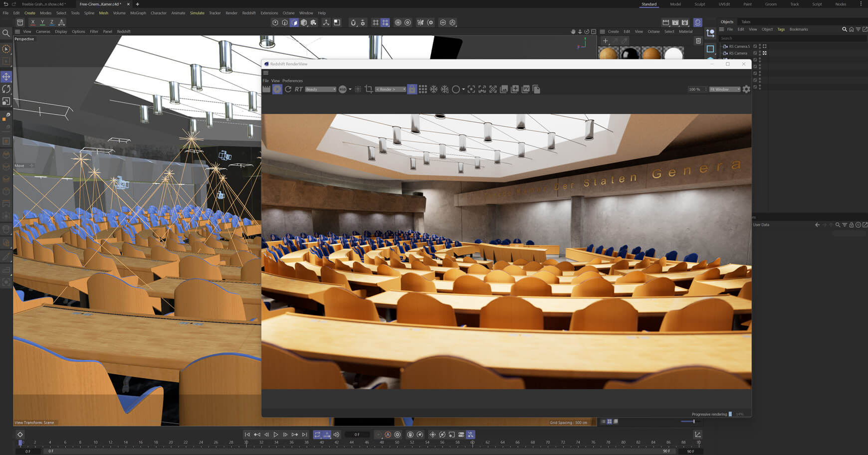Open the viewport Filter menu

pos(94,31)
